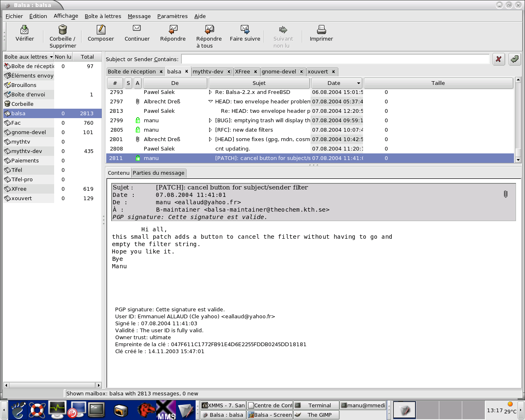Collapse the 'HEAD: two envelope header' thread
525x420 pixels.
[x=210, y=102]
